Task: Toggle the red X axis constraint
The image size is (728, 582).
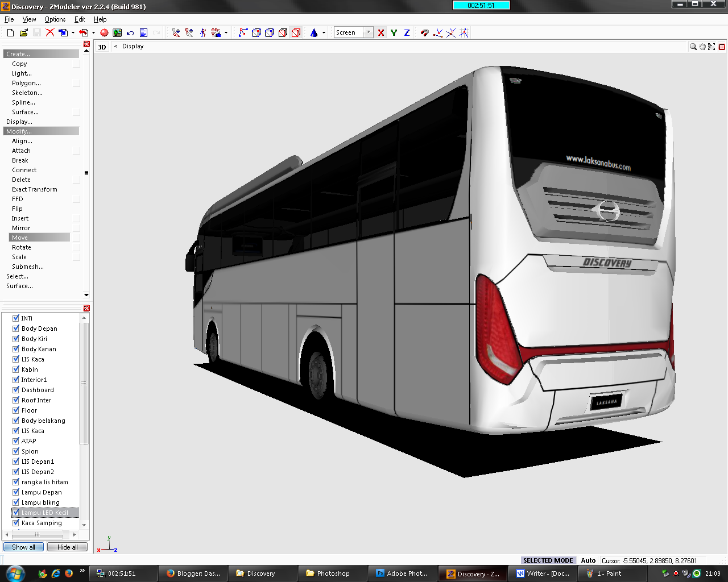Action: pyautogui.click(x=381, y=32)
